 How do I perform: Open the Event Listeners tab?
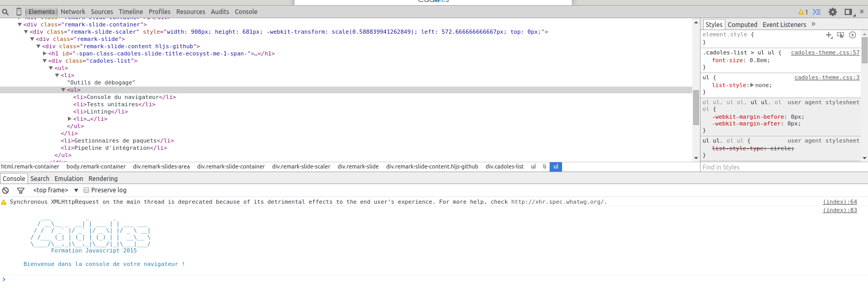tap(784, 24)
